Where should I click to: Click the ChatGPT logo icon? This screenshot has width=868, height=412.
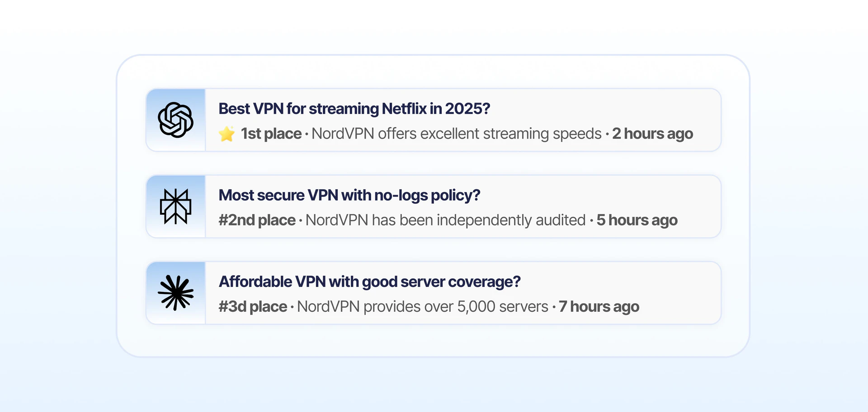[175, 120]
